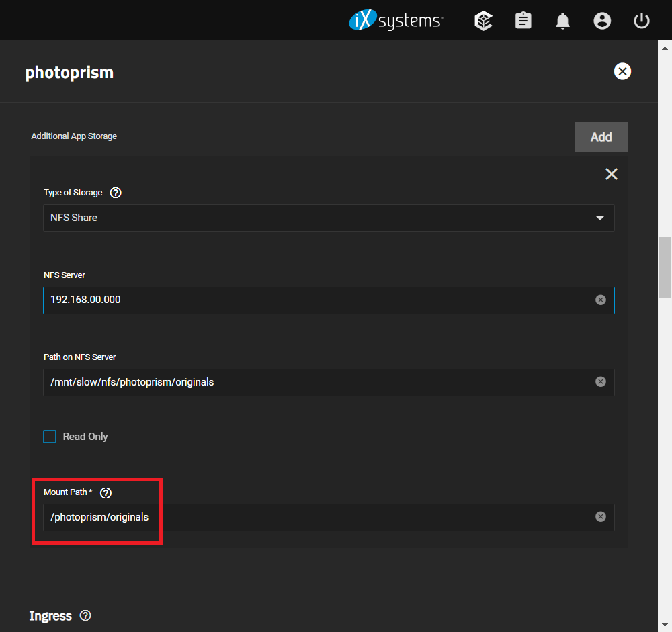Show help for Mount Path
Image resolution: width=672 pixels, height=632 pixels.
(106, 493)
